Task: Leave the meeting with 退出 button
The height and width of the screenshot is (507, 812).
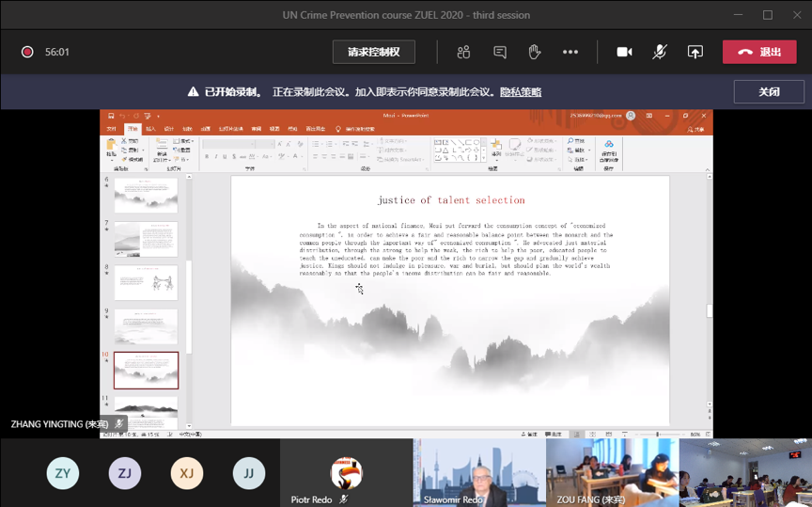Action: click(x=759, y=52)
